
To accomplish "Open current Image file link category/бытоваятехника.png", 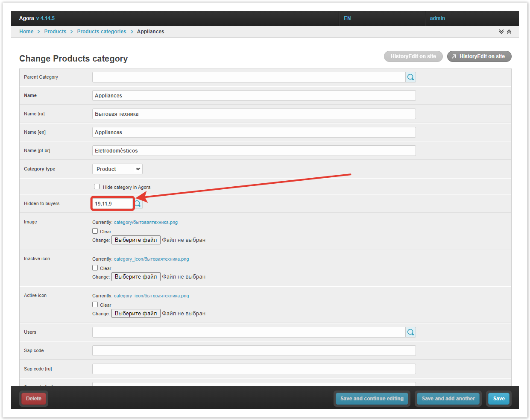I will 146,222.
